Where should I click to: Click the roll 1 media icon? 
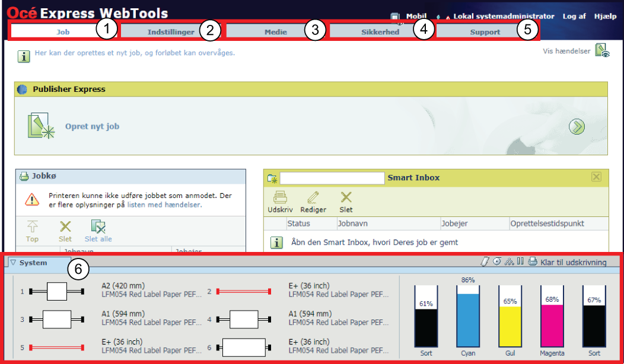pyautogui.click(x=56, y=292)
